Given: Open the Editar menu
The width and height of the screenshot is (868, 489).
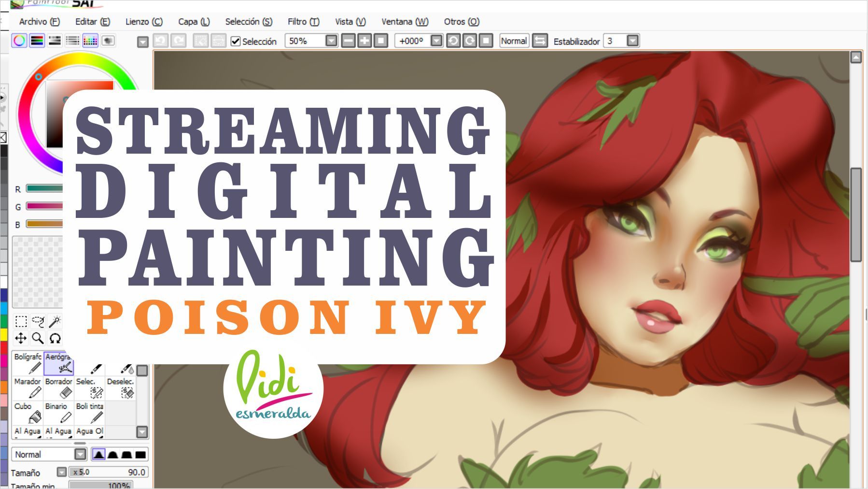Looking at the screenshot, I should tap(93, 22).
